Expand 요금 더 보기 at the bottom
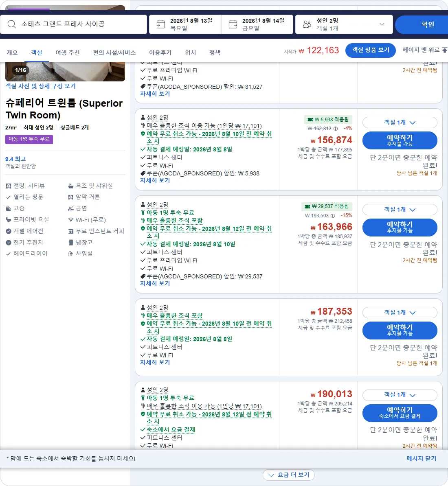 point(289,475)
